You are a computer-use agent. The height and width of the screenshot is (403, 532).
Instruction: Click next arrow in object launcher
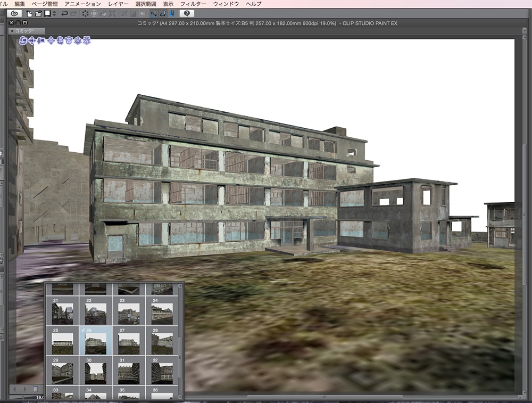point(24,389)
